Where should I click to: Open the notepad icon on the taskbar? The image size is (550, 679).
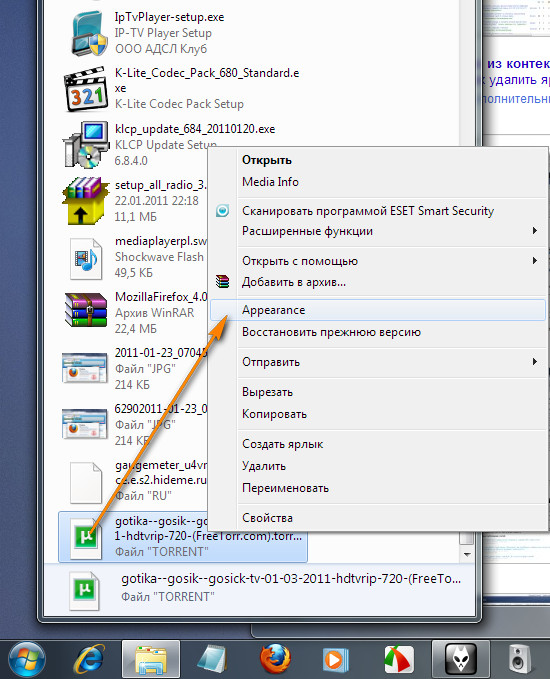[x=212, y=660]
